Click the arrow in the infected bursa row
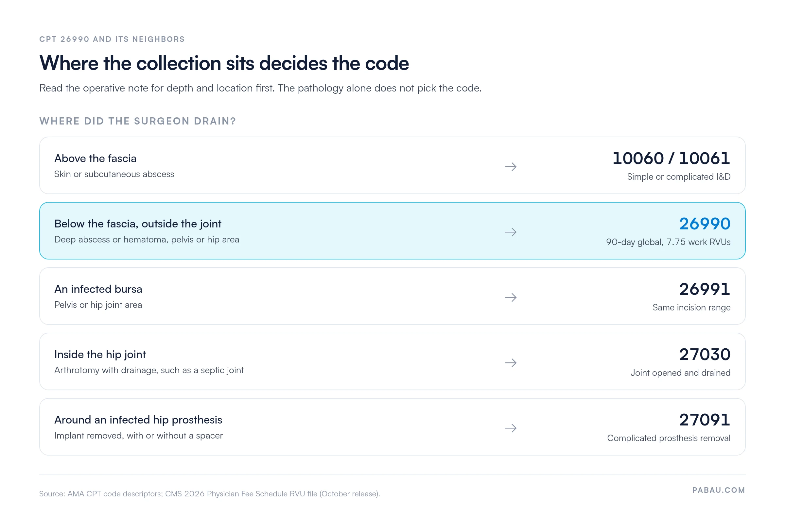785x532 pixels. coord(511,297)
